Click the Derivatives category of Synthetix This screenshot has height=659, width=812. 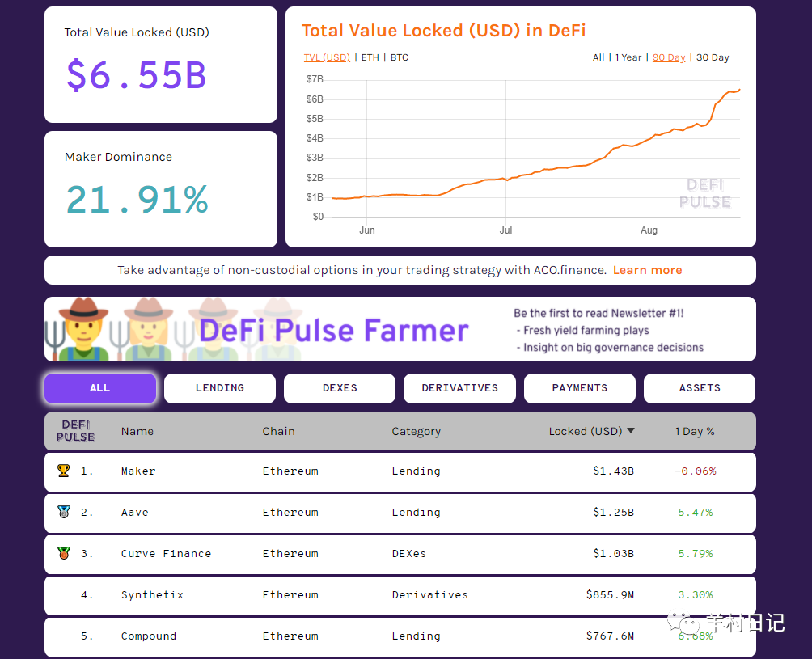(x=429, y=595)
